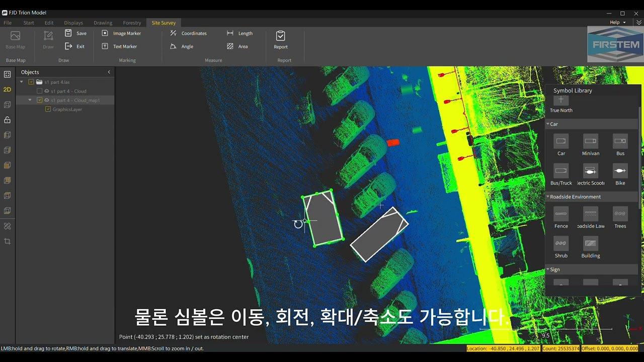Switch to the Drawing tab
This screenshot has width=644, height=362.
103,23
